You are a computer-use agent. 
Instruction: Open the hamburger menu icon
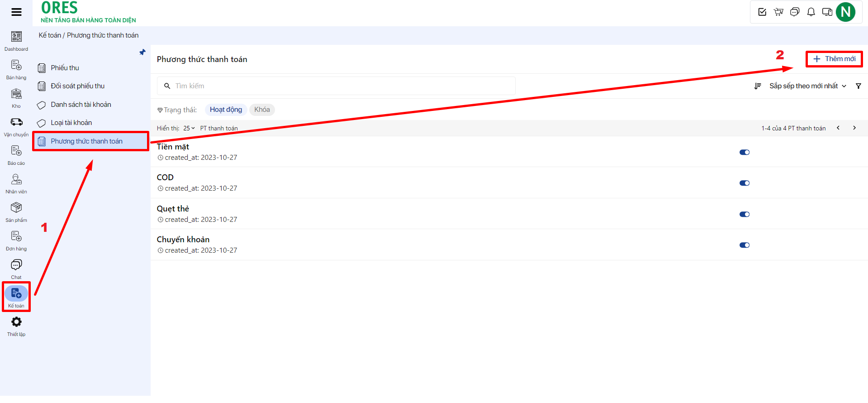pyautogui.click(x=16, y=12)
